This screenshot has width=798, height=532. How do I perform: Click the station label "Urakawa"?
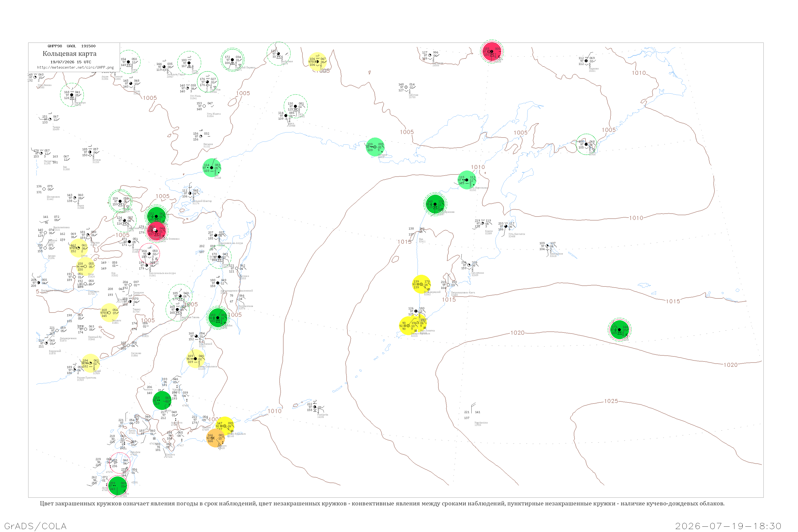tap(170, 455)
